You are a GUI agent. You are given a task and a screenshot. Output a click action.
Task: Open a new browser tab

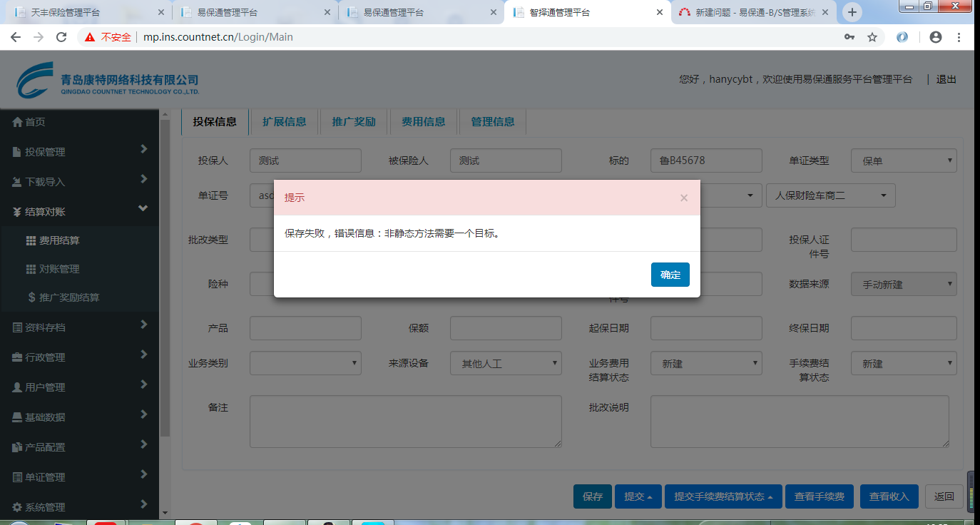pos(852,12)
